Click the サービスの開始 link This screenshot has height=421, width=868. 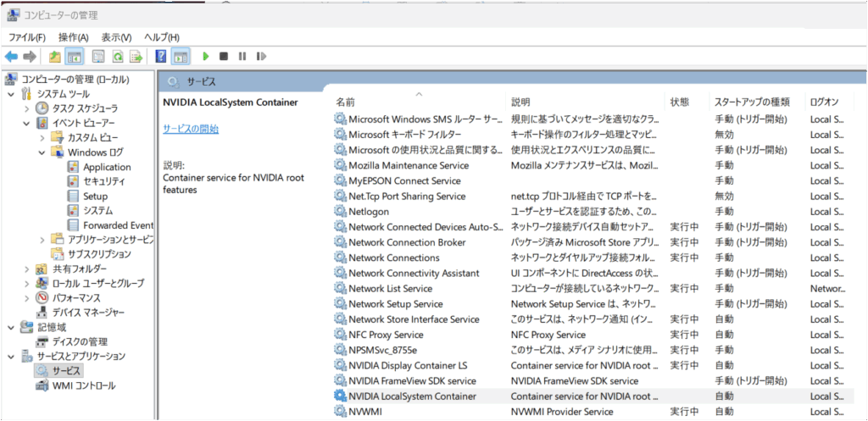pos(191,129)
